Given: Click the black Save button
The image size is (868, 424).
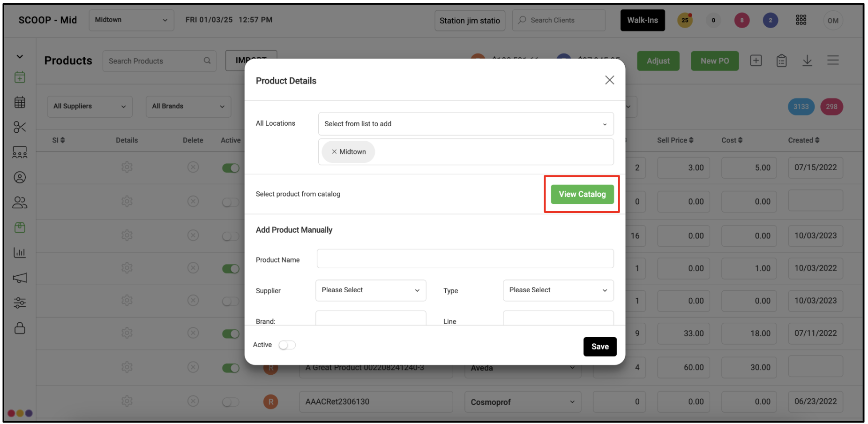Looking at the screenshot, I should (x=600, y=347).
